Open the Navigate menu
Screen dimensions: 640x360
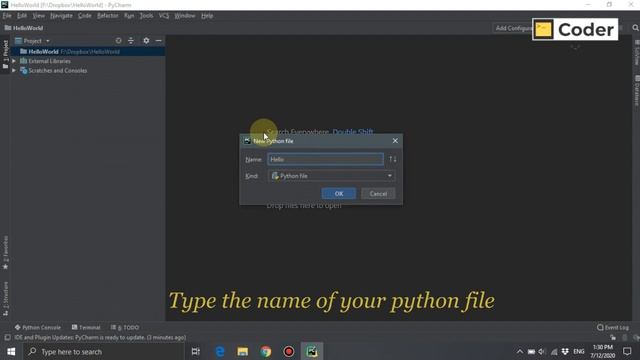(x=61, y=16)
